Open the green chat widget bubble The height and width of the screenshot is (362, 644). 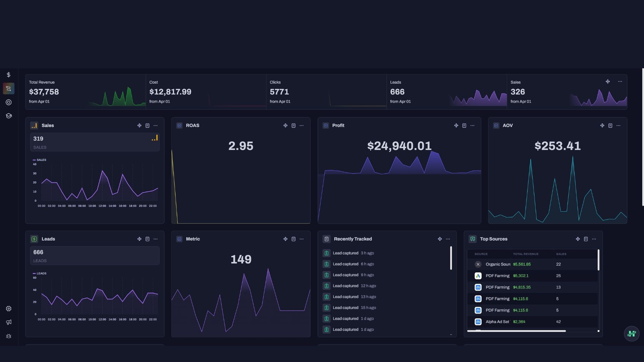pos(632,334)
